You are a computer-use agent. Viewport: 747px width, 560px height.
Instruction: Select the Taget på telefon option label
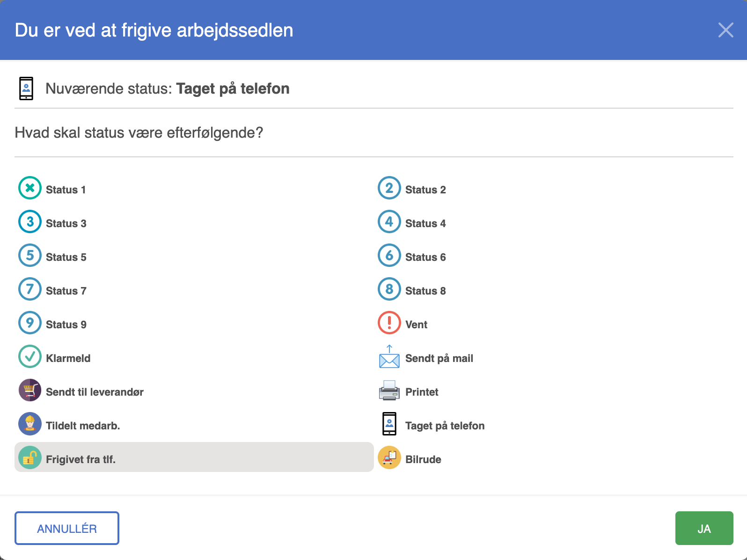point(445,426)
